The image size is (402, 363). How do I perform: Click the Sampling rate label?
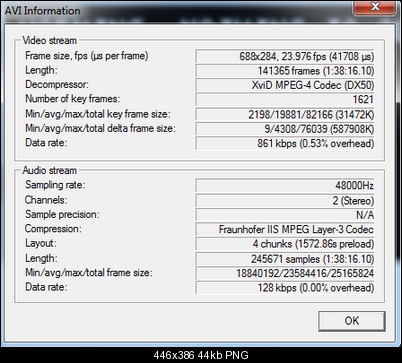pyautogui.click(x=55, y=185)
